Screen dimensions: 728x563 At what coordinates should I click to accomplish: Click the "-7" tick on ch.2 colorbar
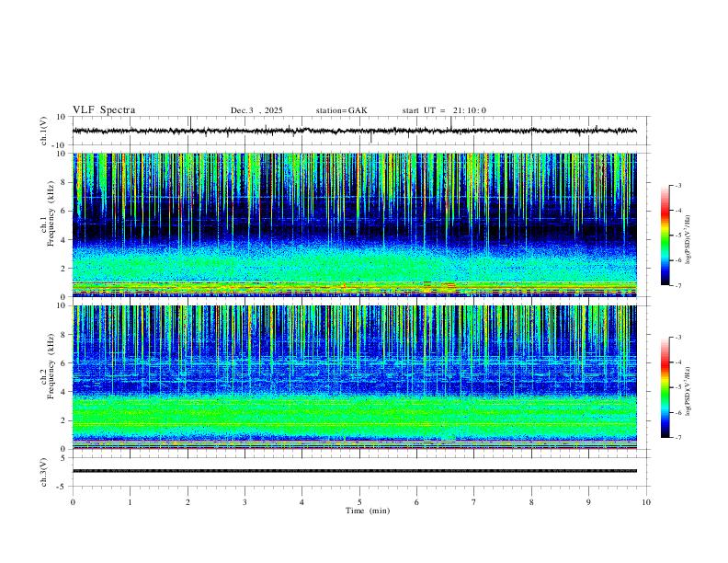point(678,438)
